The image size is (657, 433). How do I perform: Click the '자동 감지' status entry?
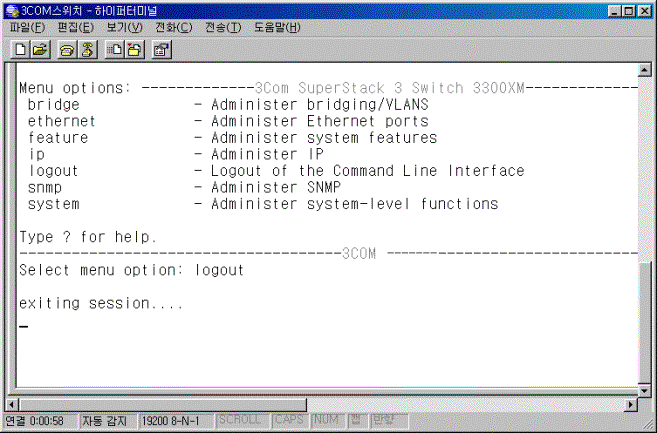point(109,421)
